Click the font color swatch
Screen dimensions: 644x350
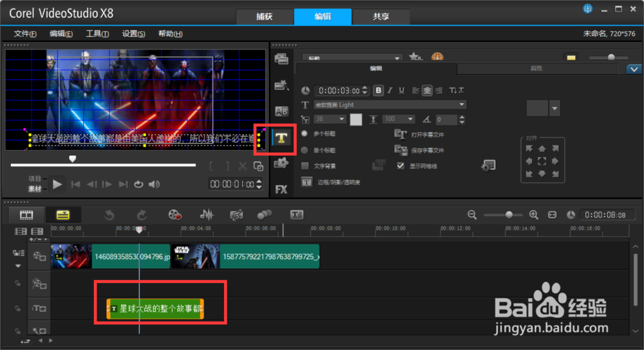(x=356, y=120)
